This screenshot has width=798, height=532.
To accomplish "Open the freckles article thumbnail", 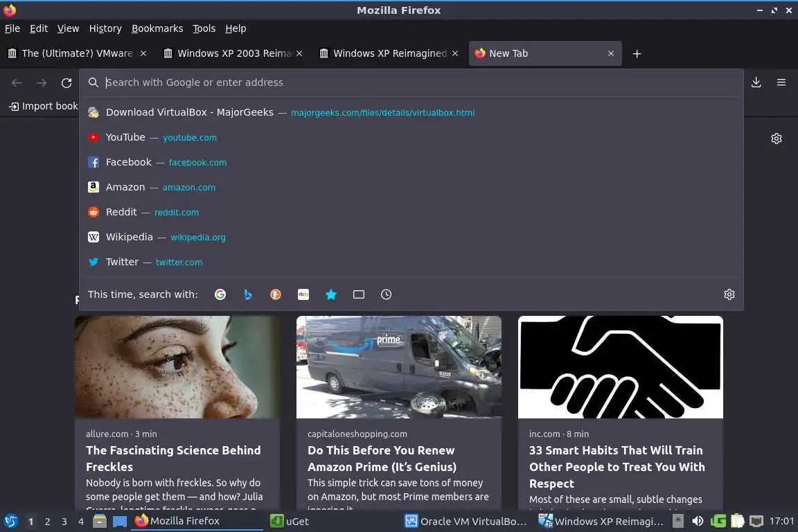I will [177, 367].
